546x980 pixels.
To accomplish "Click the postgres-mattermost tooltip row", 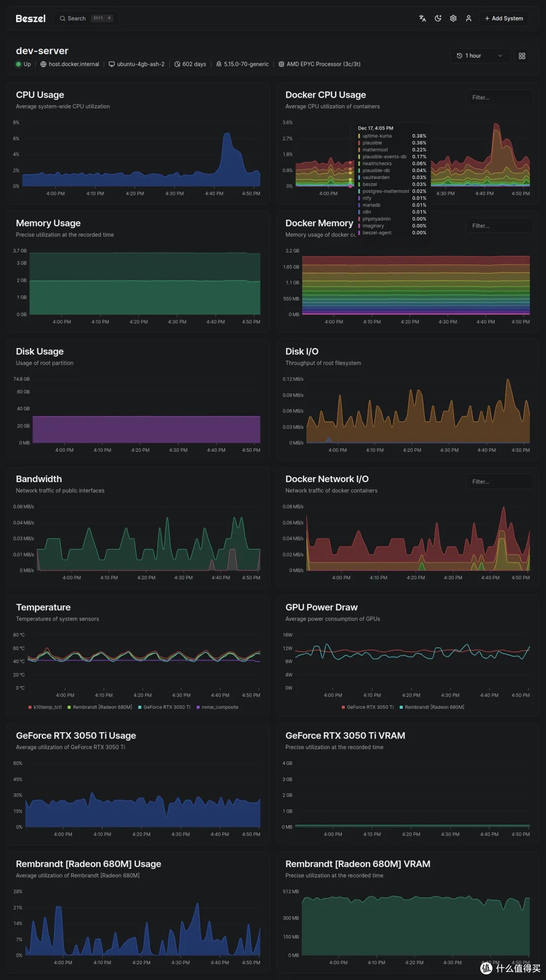I will [x=392, y=191].
